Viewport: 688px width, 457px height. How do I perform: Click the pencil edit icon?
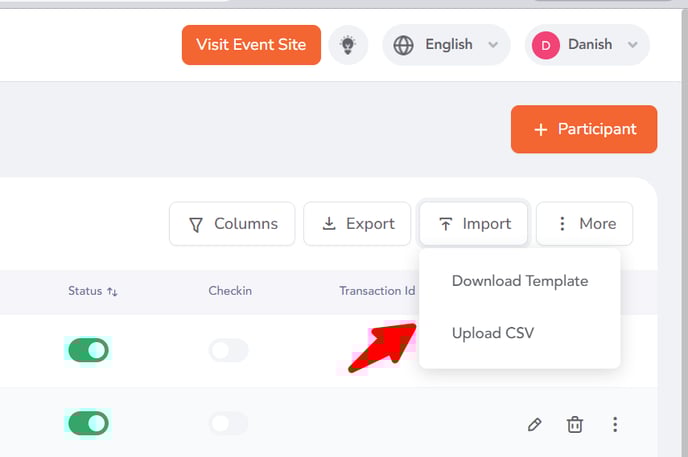coord(534,424)
